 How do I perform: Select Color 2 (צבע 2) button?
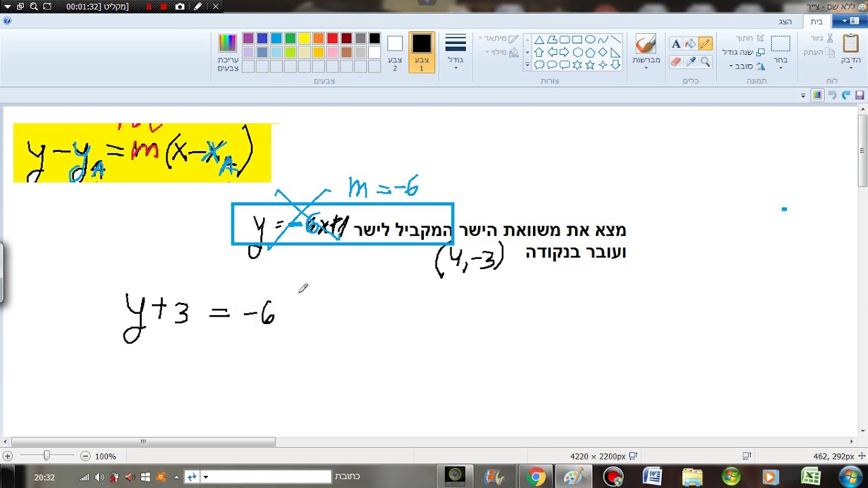[395, 52]
